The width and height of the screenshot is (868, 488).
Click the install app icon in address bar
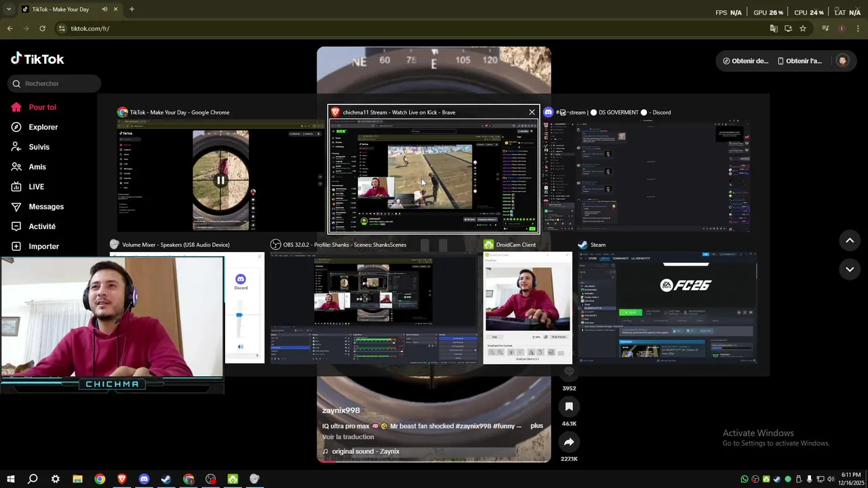[x=788, y=28]
